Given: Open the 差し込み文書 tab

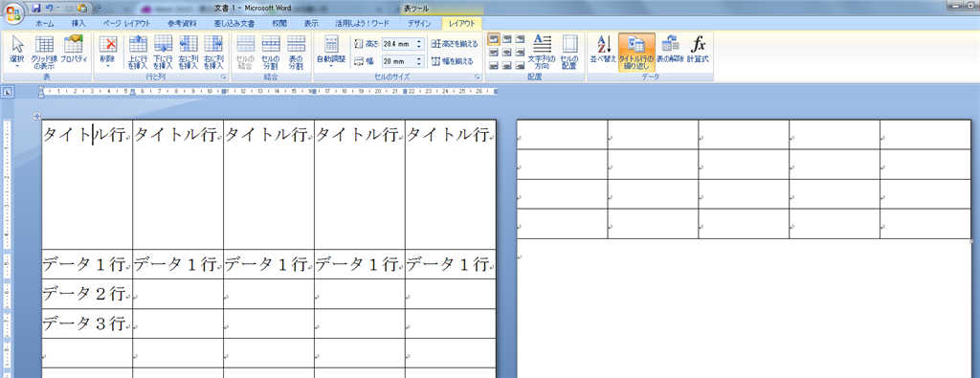Looking at the screenshot, I should click(x=234, y=24).
